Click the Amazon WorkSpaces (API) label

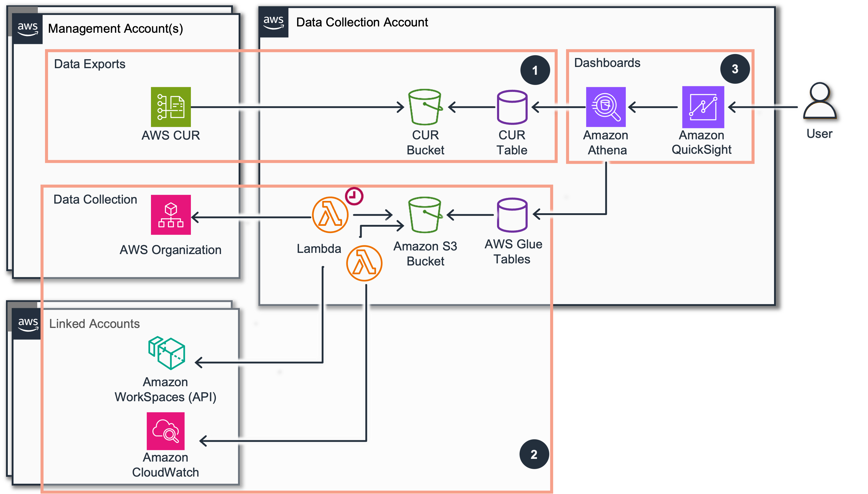click(165, 389)
